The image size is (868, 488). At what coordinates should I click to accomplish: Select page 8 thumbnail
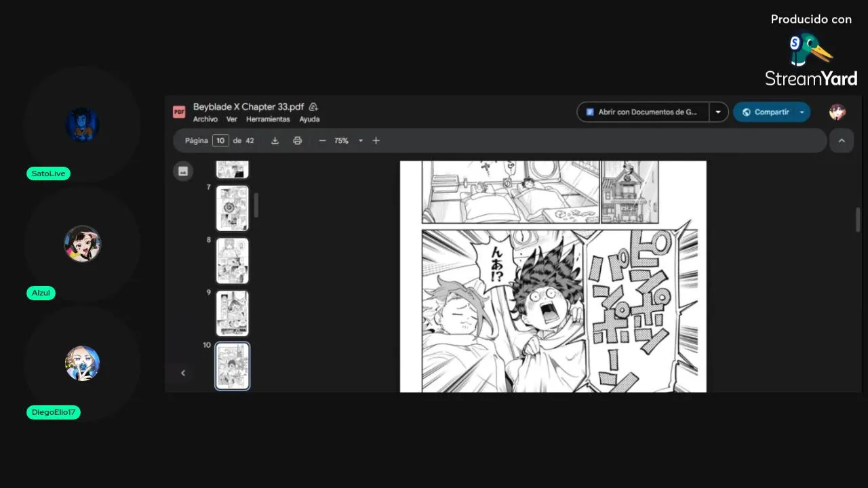(233, 261)
